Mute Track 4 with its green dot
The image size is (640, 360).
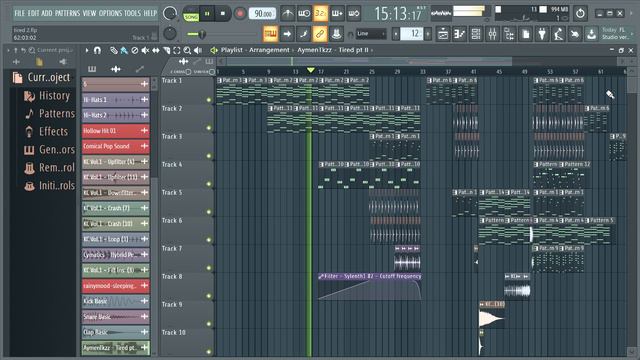point(209,184)
